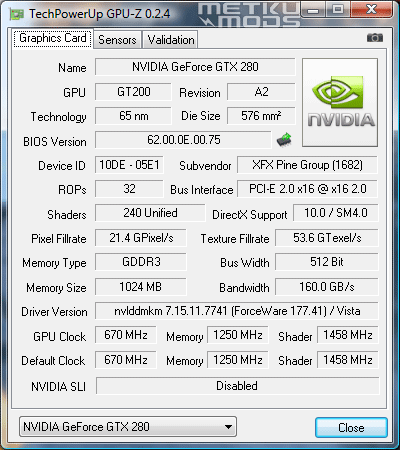Click the Close button
The image size is (400, 450).
351,427
